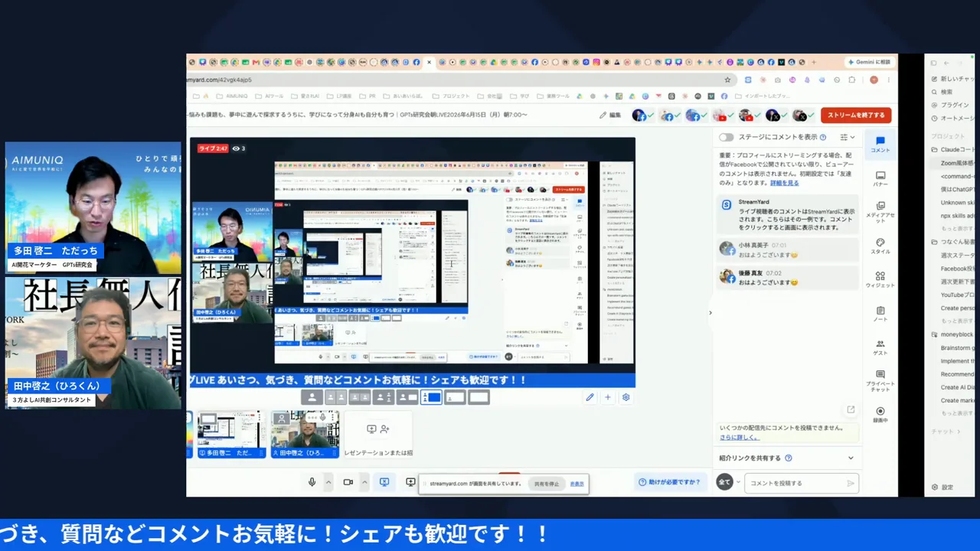
Task: Open camera options chevron
Action: click(364, 482)
